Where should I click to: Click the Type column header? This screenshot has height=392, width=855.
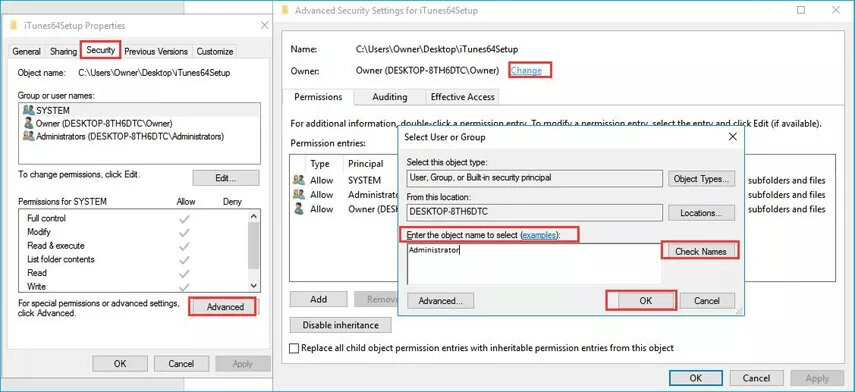tap(320, 164)
